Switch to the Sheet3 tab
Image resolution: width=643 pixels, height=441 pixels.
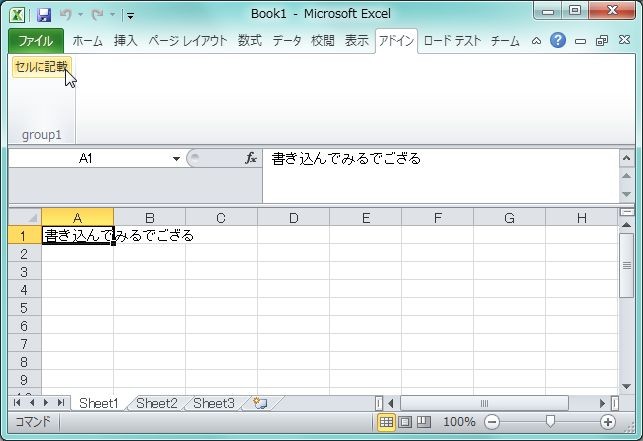[214, 403]
